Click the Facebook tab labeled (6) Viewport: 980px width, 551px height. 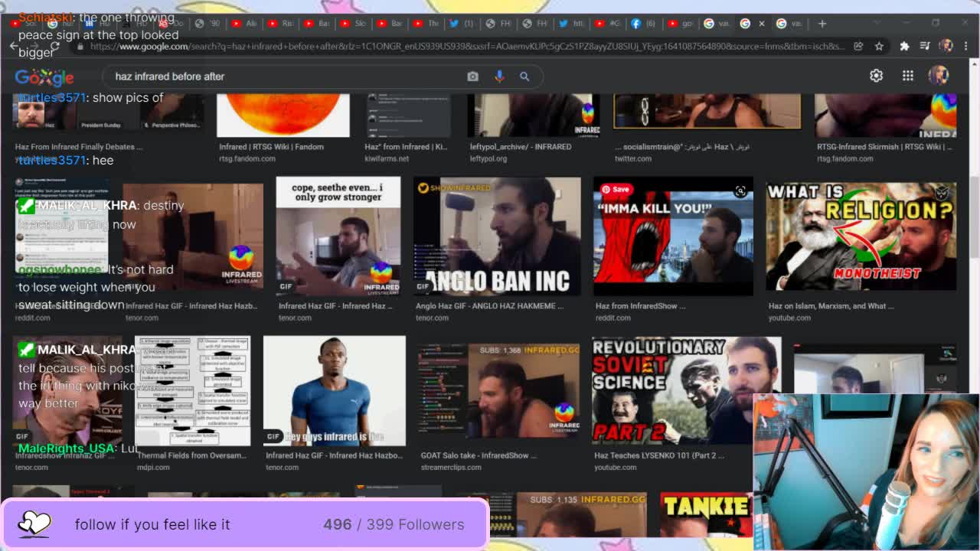(643, 24)
